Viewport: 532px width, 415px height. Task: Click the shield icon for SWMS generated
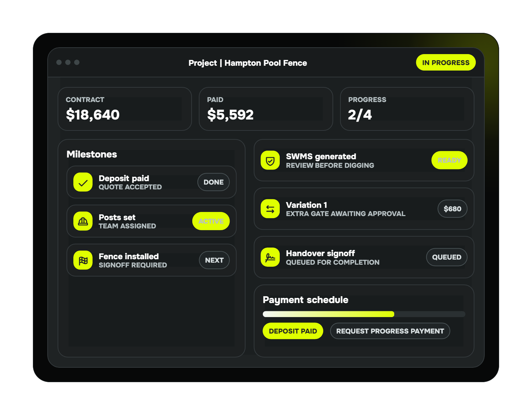270,160
